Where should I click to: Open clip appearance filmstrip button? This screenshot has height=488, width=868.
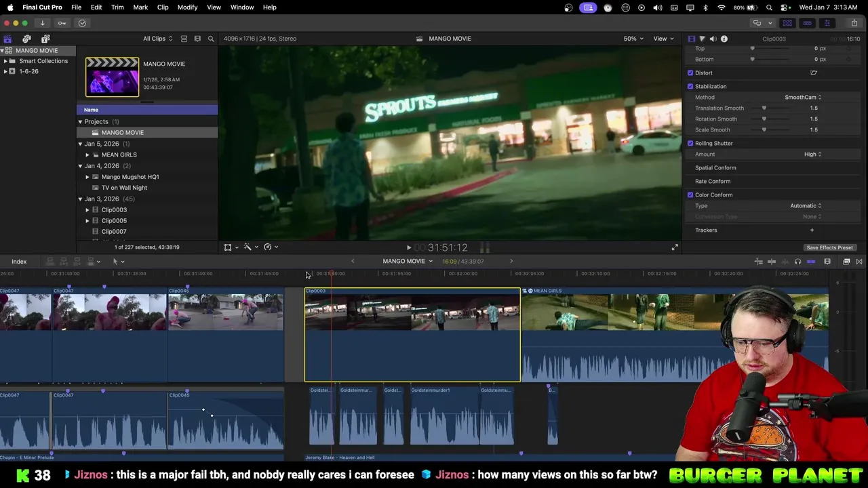(x=827, y=262)
